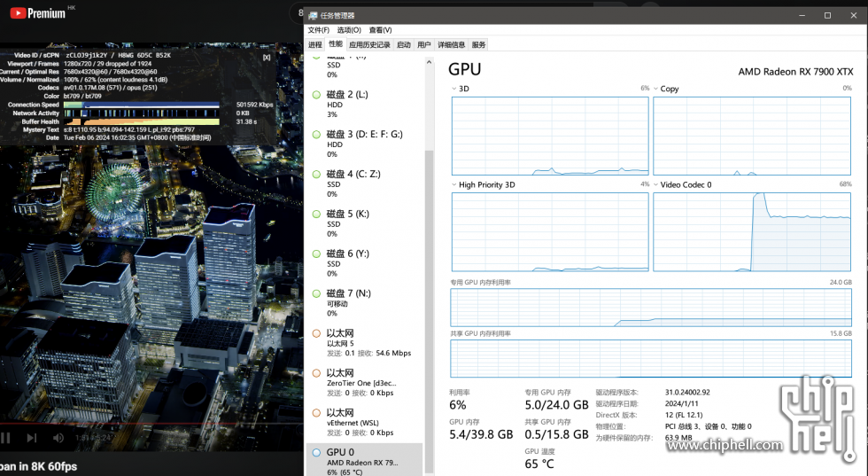
Task: Switch to the 性能 tab
Action: pyautogui.click(x=336, y=43)
